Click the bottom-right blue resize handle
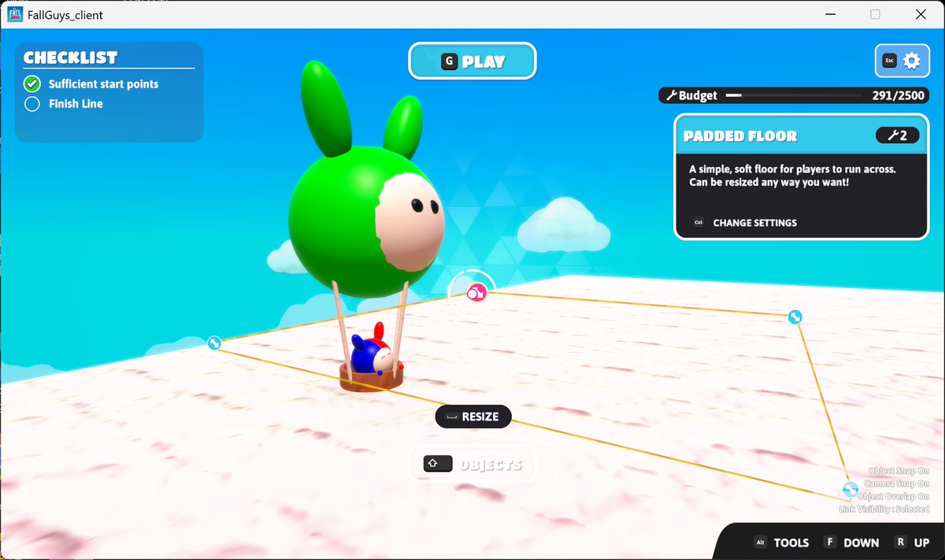Viewport: 945px width, 560px height. click(849, 489)
